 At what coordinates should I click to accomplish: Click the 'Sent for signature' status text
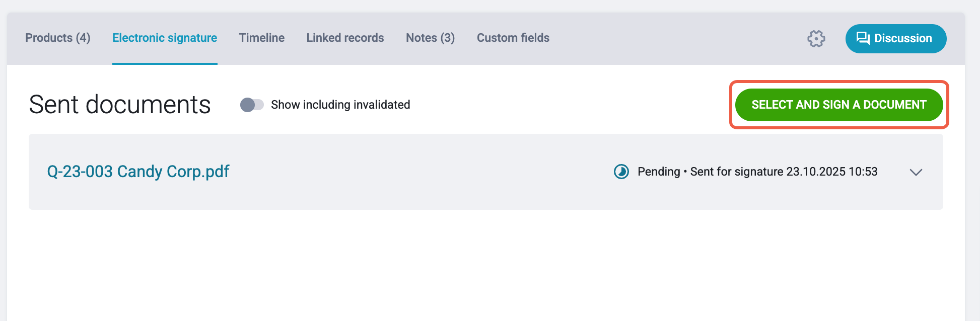click(x=737, y=172)
